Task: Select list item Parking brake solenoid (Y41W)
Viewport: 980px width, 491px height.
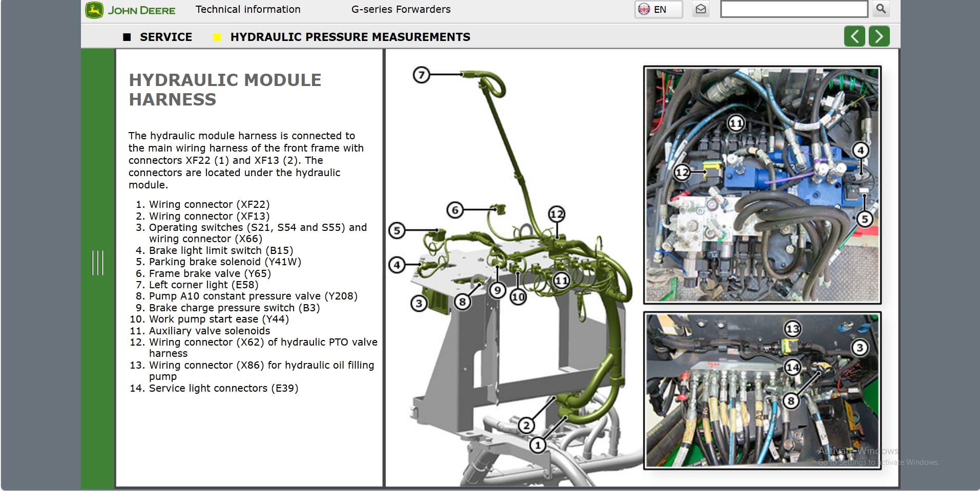Action: (x=225, y=262)
